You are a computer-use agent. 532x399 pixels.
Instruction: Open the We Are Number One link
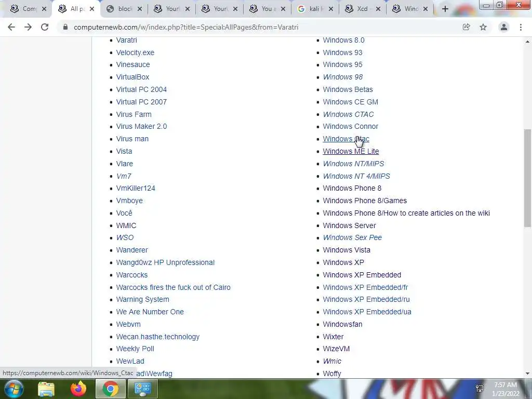150,312
